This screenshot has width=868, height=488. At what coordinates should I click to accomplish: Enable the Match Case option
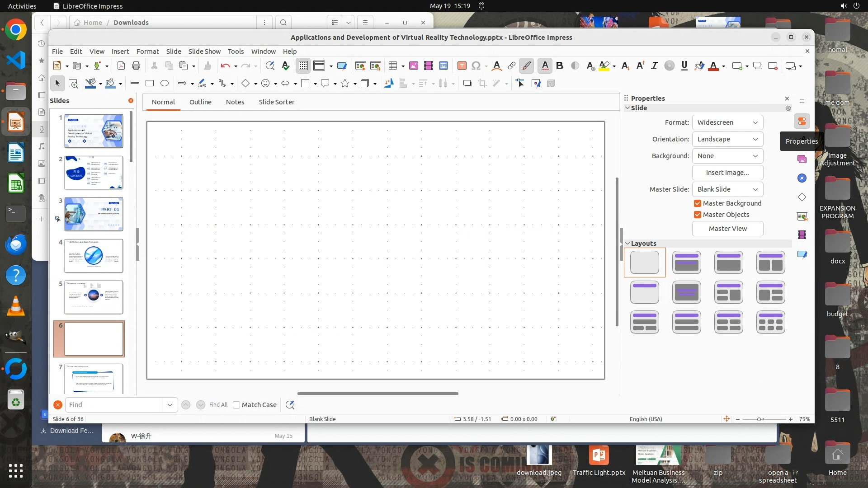click(x=236, y=405)
